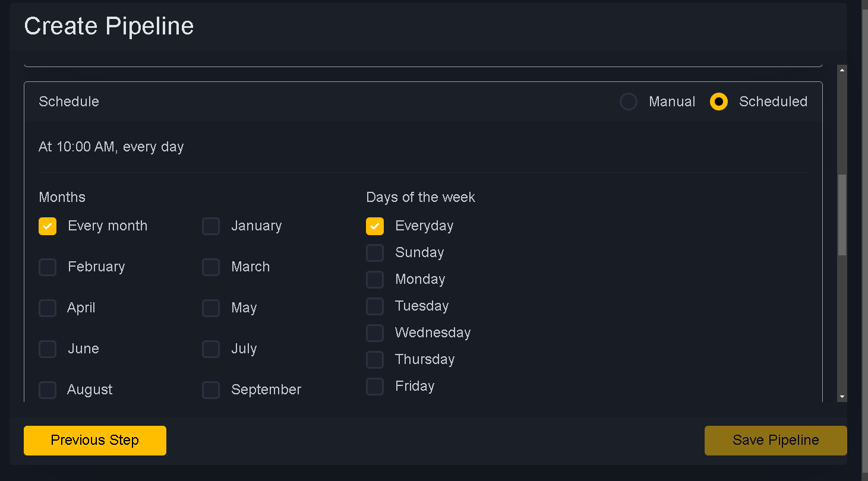Check the Friday checkbox
The width and height of the screenshot is (868, 481).
pyautogui.click(x=375, y=387)
